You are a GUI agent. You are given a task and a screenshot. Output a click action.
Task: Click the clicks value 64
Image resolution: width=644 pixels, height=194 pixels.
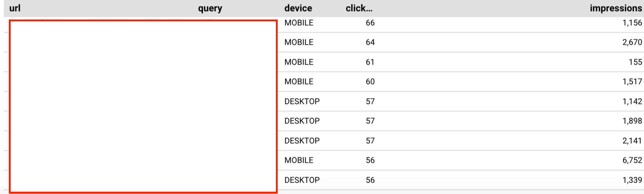pyautogui.click(x=370, y=42)
